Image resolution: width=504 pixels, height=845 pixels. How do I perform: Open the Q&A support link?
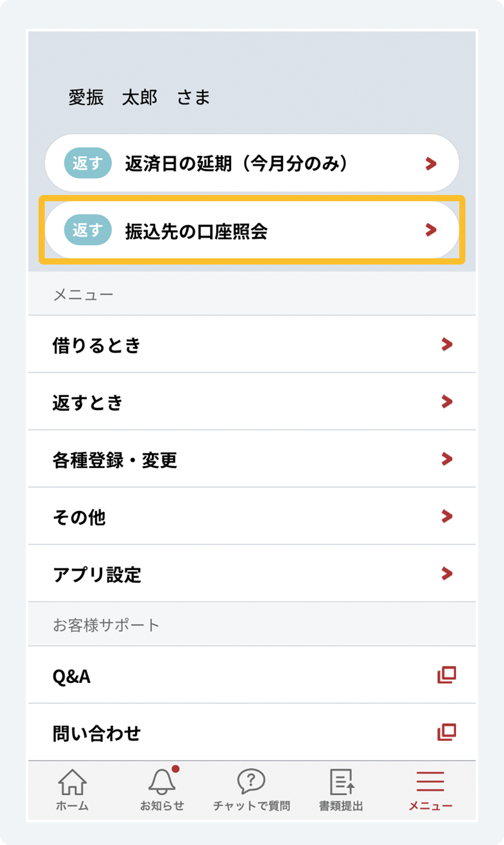(x=72, y=676)
